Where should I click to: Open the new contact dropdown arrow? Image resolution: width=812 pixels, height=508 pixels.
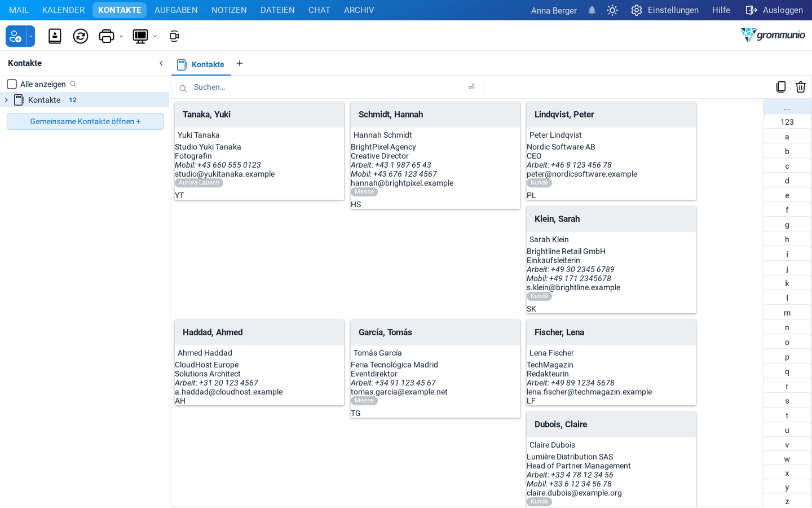tap(31, 36)
